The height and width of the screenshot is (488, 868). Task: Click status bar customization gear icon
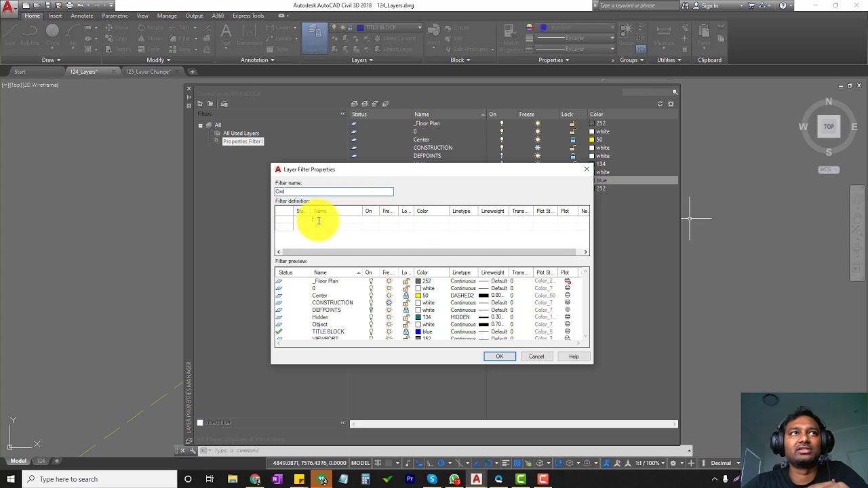coord(673,463)
